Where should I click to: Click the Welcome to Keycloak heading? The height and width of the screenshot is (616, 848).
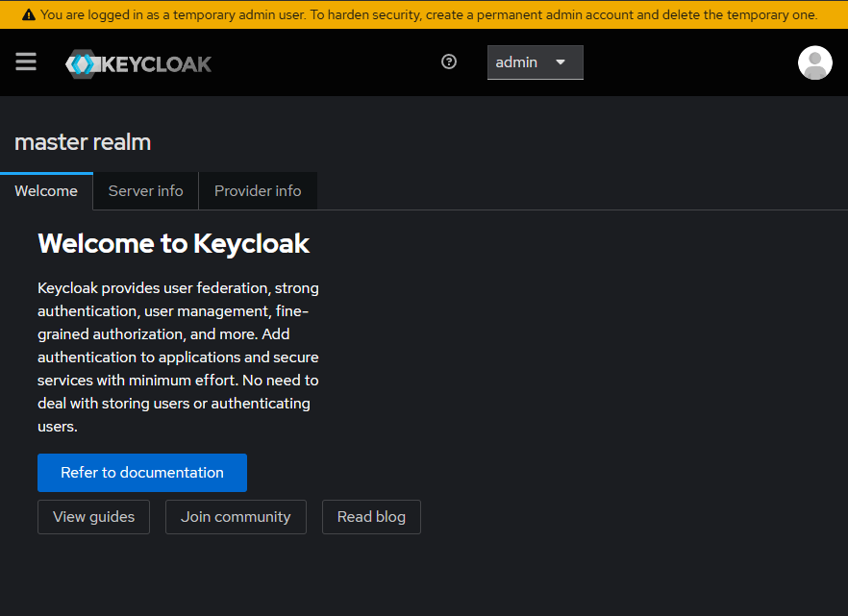(x=174, y=243)
